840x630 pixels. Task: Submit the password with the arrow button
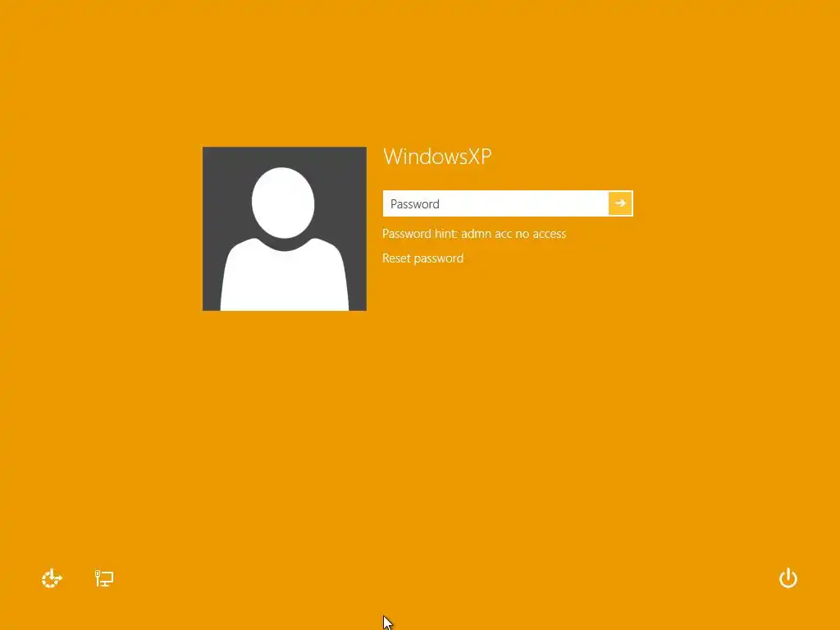click(x=620, y=203)
